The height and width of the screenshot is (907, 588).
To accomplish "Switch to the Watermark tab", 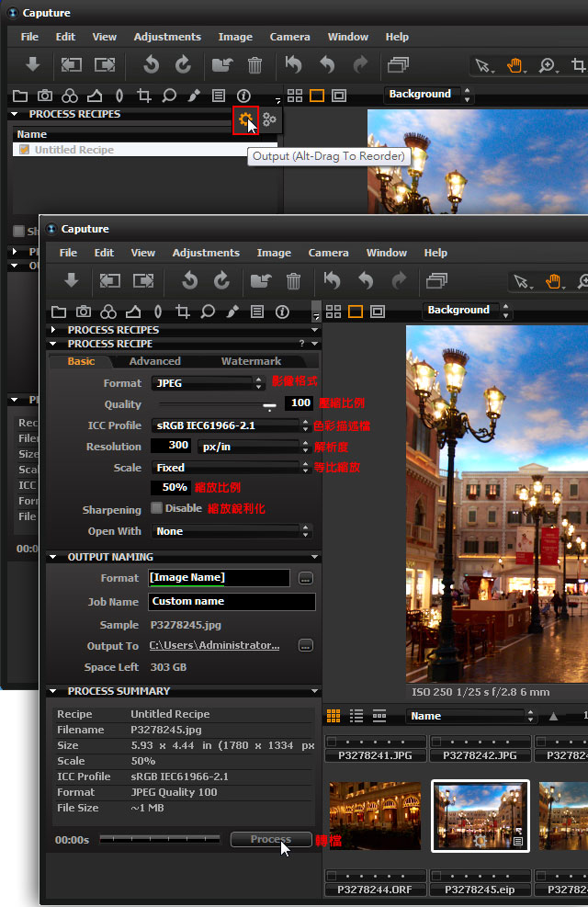I will pyautogui.click(x=251, y=361).
